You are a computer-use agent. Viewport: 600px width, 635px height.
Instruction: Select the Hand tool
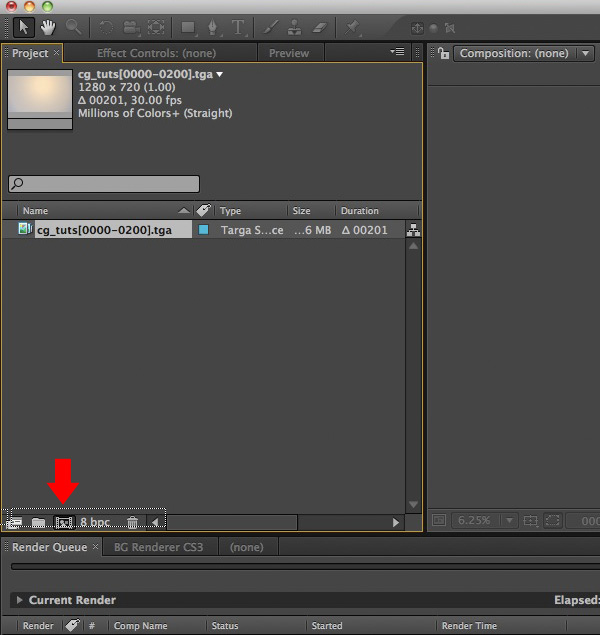coord(48,28)
